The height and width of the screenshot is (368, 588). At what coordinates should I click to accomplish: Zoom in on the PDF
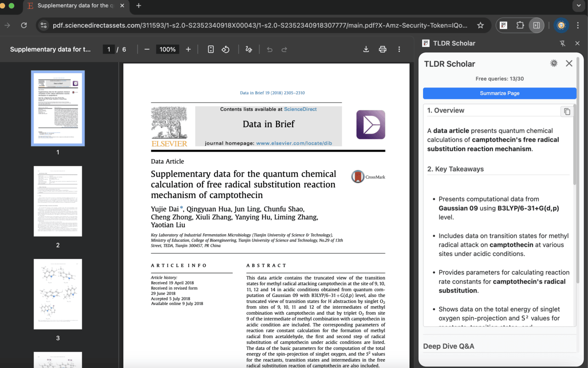188,49
